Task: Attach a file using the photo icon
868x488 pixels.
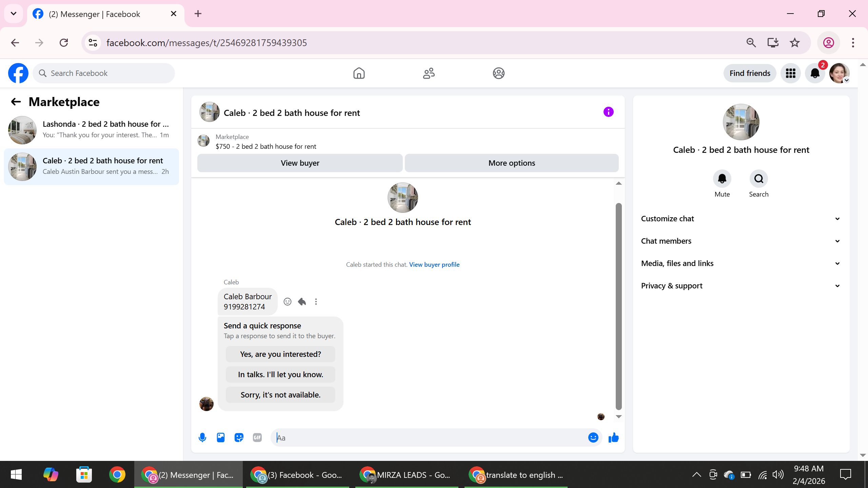Action: (x=221, y=438)
